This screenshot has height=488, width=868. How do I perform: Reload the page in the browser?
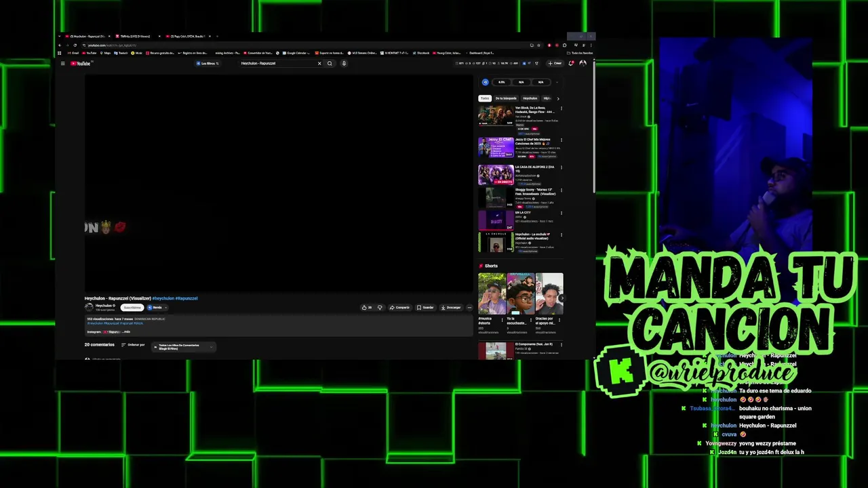point(75,45)
